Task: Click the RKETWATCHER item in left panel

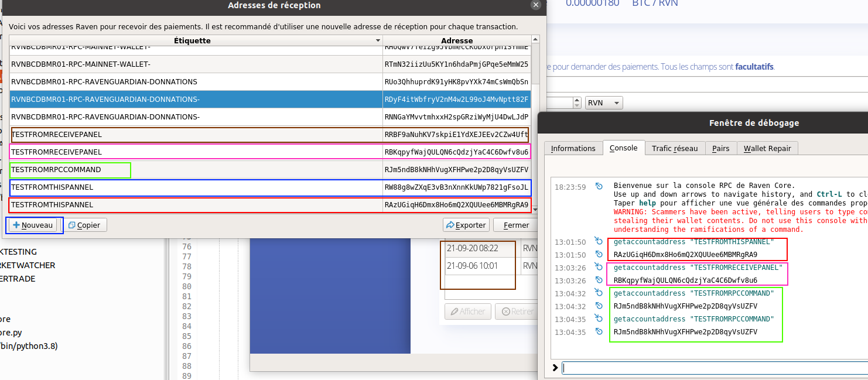Action: pos(28,265)
